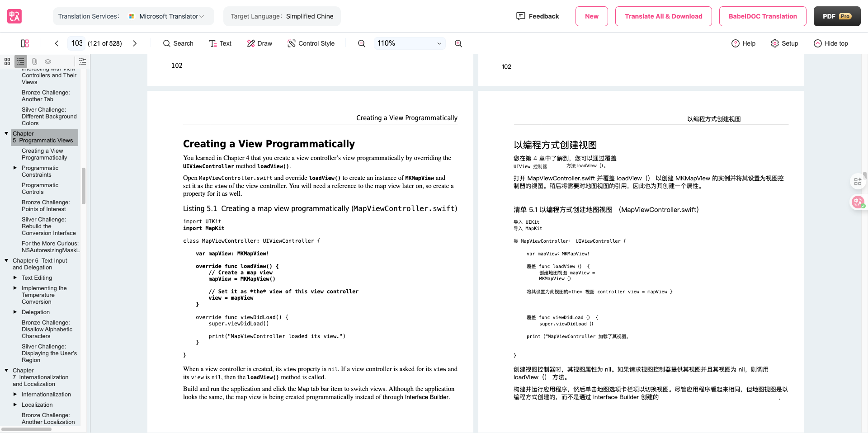This screenshot has width=868, height=433.
Task: Collapse Chapter 6 Text Input and Delegation
Action: (x=6, y=260)
